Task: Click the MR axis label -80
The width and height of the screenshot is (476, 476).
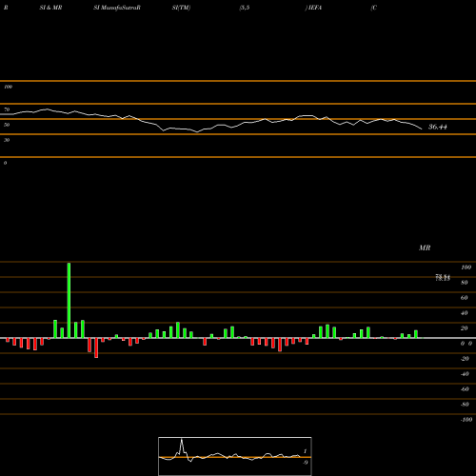Action: 465,405
